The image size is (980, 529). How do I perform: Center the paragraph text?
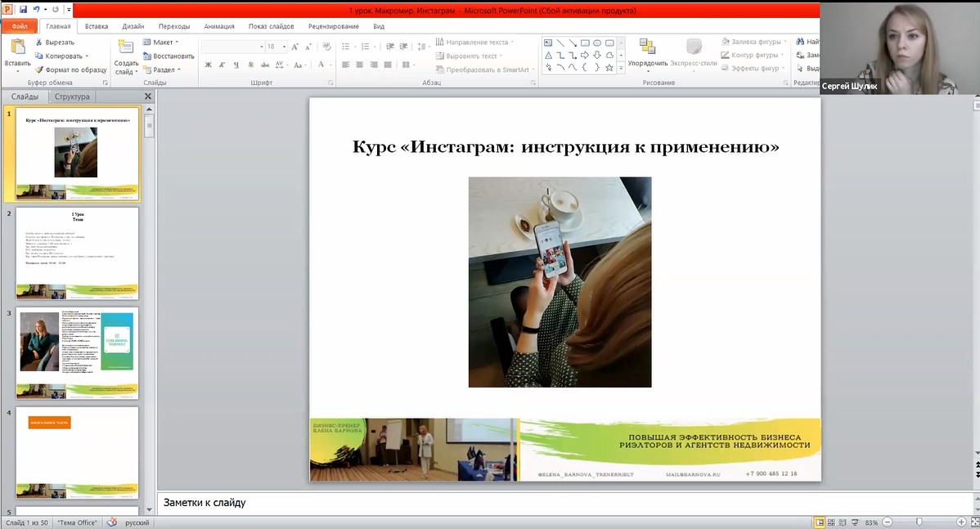[x=359, y=65]
